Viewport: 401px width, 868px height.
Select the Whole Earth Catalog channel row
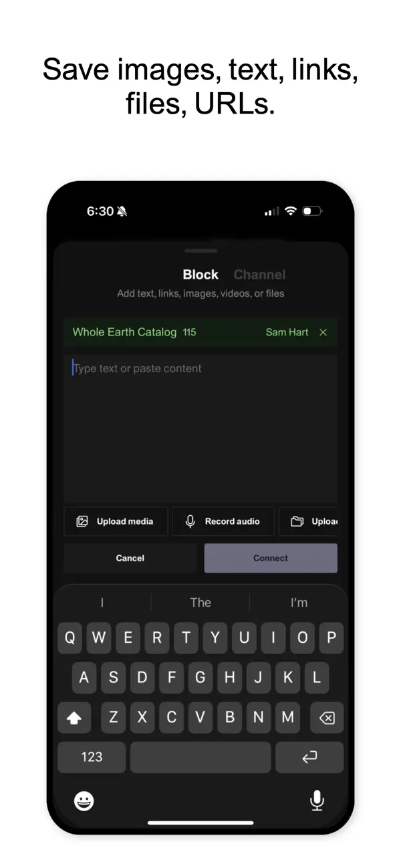(200, 332)
